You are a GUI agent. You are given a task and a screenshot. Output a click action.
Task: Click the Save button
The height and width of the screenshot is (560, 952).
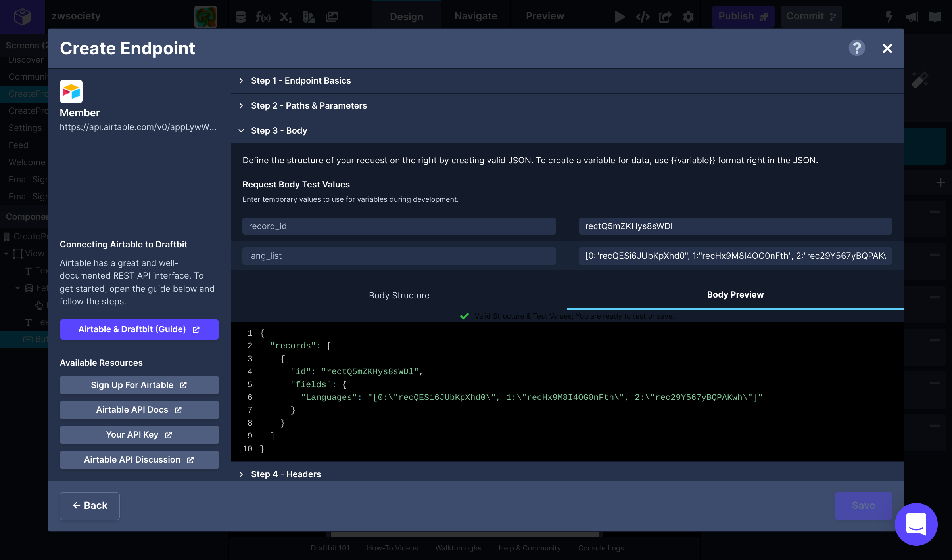point(863,506)
